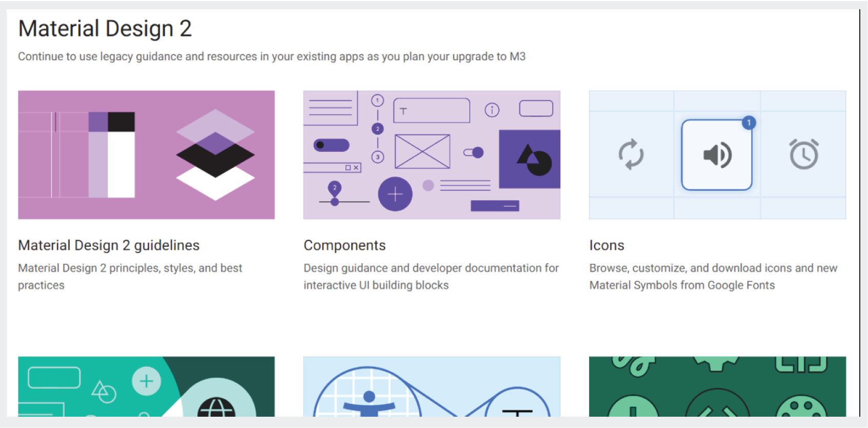The width and height of the screenshot is (868, 428).
Task: Click the dark pill toggle in Components illustration
Action: click(331, 145)
